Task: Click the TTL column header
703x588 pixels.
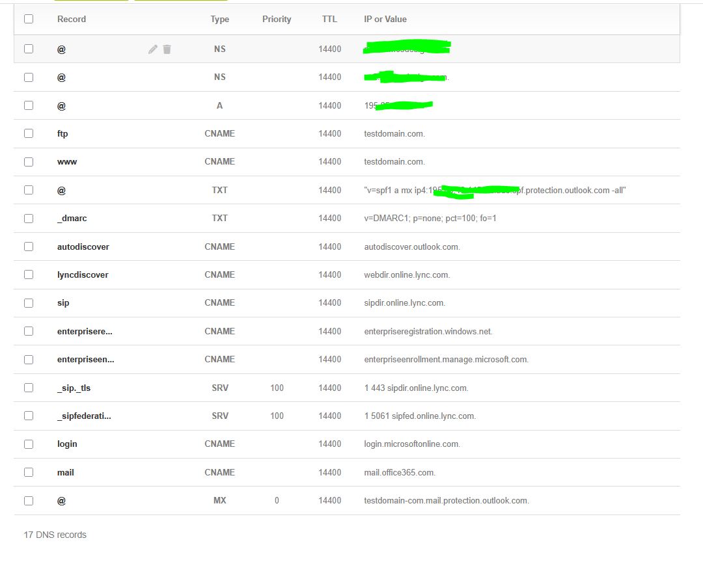Action: [x=329, y=19]
